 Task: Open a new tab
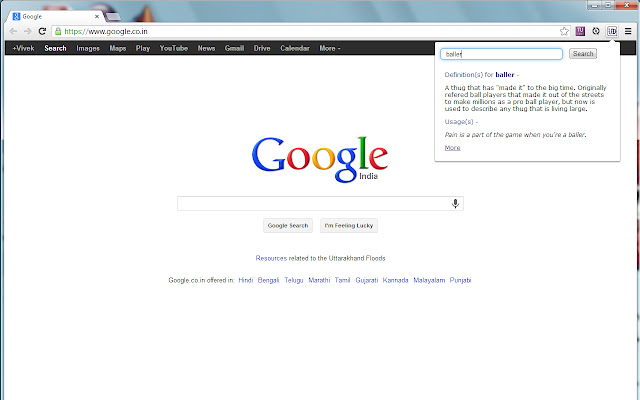(x=112, y=17)
